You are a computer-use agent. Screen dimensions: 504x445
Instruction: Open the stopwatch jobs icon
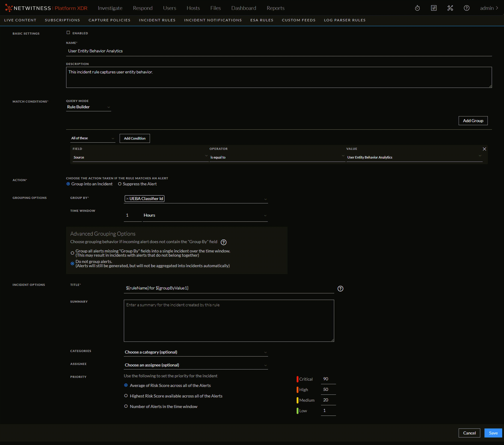417,8
